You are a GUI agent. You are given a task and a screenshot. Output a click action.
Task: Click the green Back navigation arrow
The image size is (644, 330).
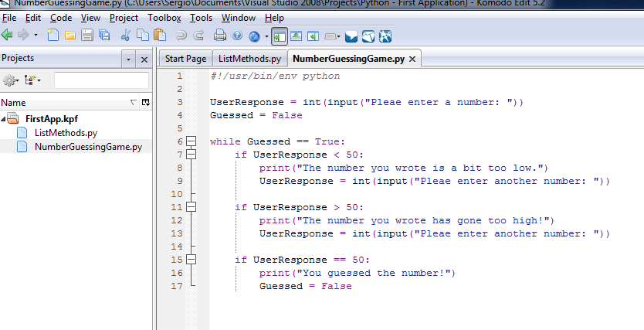(x=7, y=36)
